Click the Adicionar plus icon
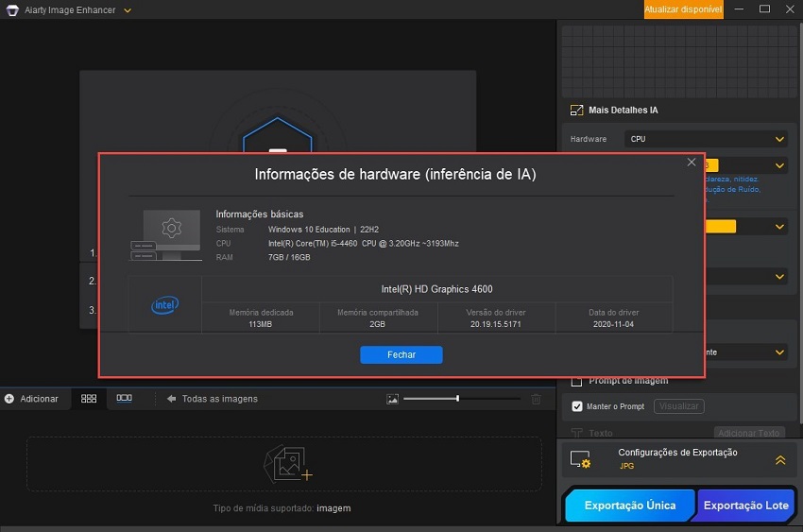This screenshot has height=532, width=803. (x=9, y=399)
